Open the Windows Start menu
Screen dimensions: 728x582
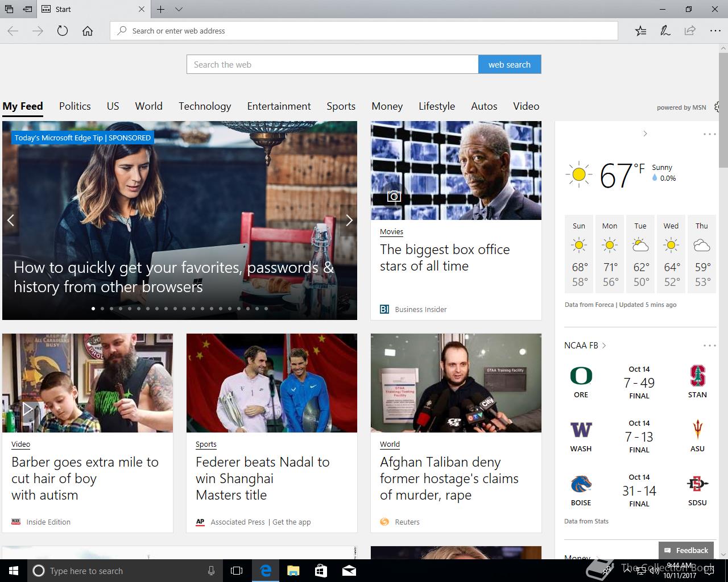14,571
